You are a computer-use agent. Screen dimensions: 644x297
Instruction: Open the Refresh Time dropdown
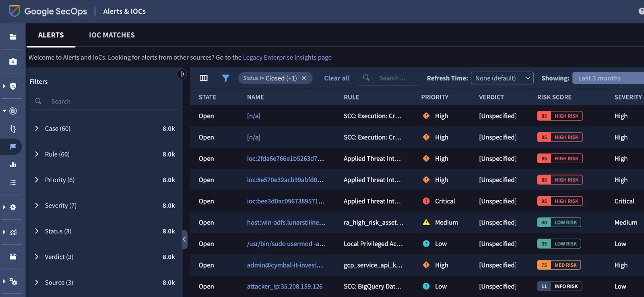pos(502,78)
